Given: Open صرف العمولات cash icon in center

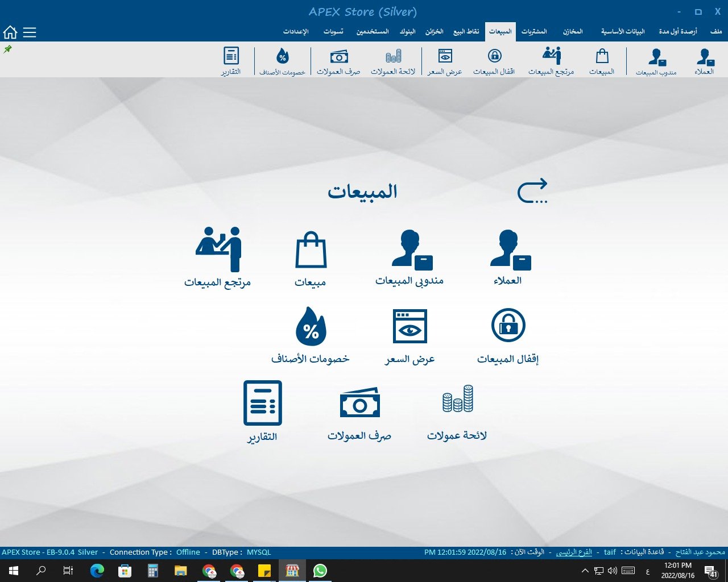Looking at the screenshot, I should coord(359,404).
